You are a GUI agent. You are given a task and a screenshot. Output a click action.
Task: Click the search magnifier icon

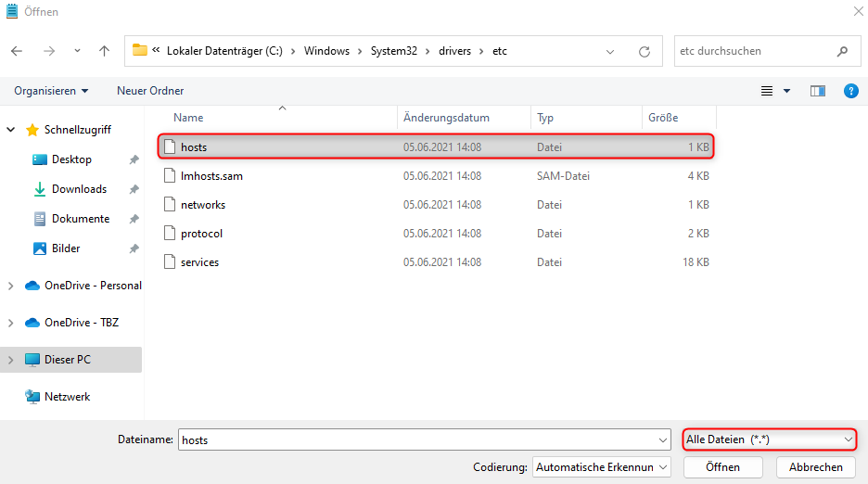(842, 52)
